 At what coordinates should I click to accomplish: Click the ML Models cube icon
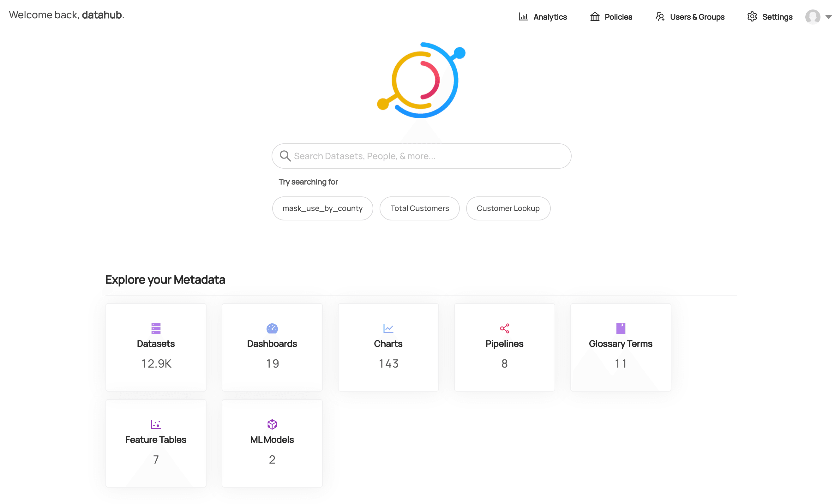pos(272,424)
